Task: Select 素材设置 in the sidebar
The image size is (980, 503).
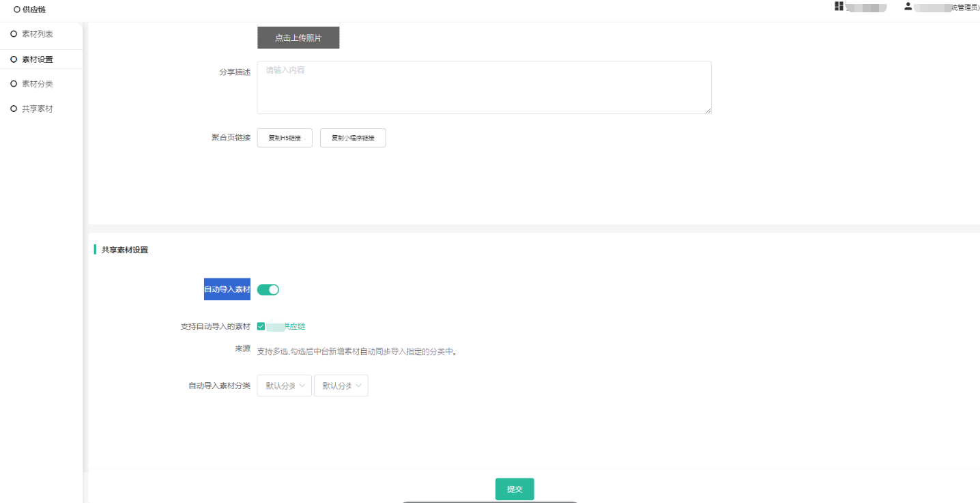Action: click(38, 59)
